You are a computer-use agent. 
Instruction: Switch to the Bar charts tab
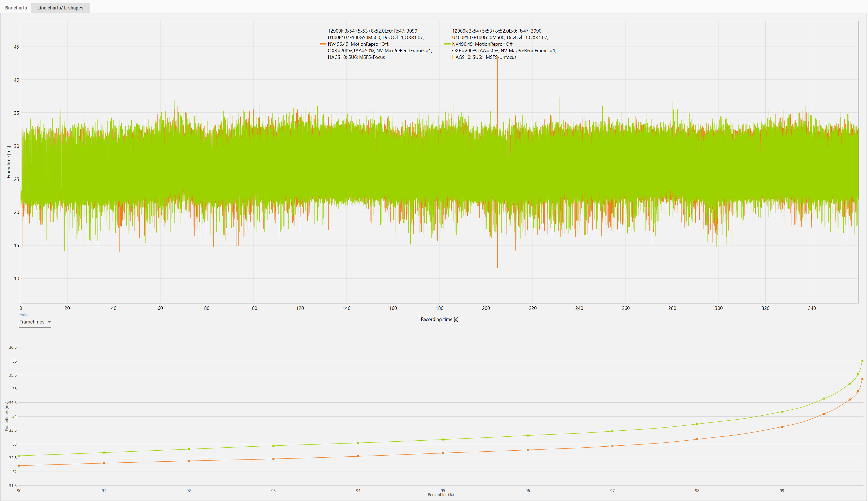tap(16, 8)
